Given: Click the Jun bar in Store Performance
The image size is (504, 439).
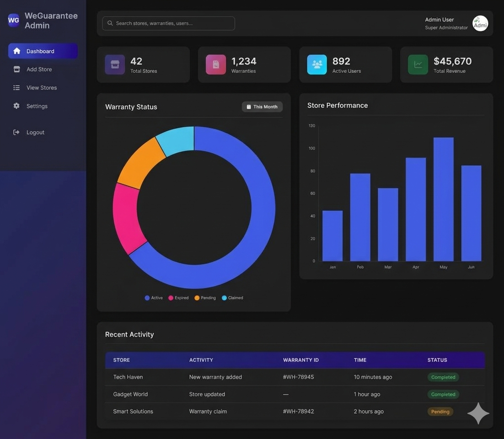Looking at the screenshot, I should 471,213.
